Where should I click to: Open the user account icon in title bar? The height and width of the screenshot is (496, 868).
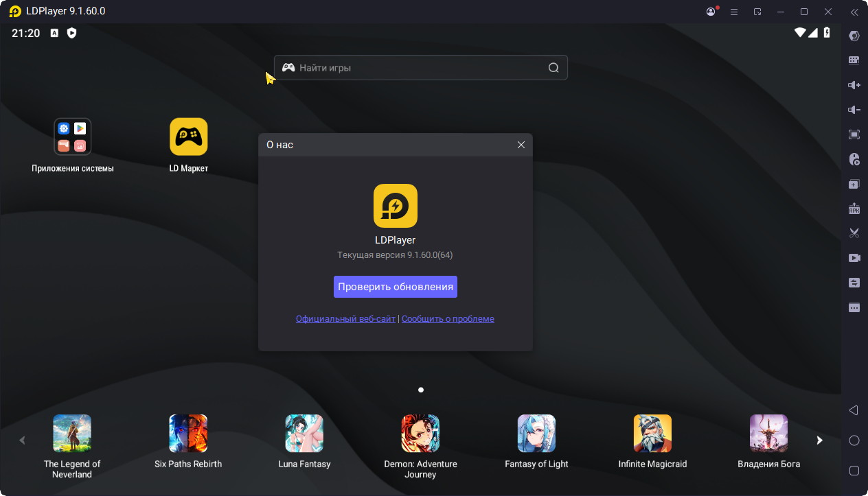coord(711,12)
